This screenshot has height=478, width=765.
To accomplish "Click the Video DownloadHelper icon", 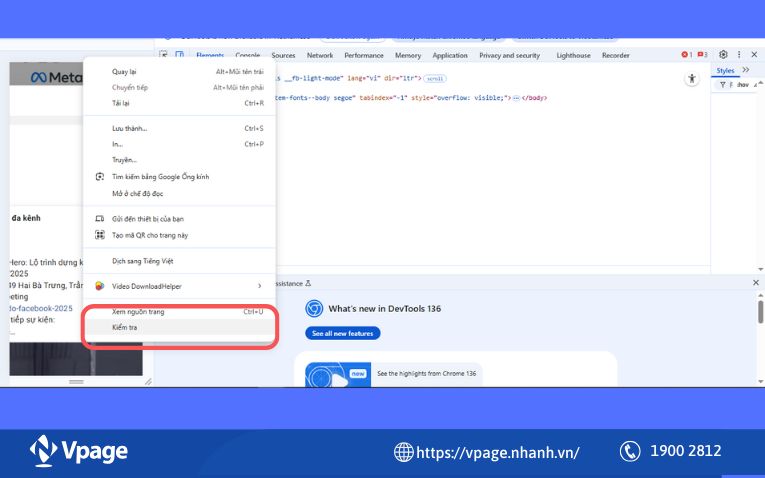I will point(100,286).
